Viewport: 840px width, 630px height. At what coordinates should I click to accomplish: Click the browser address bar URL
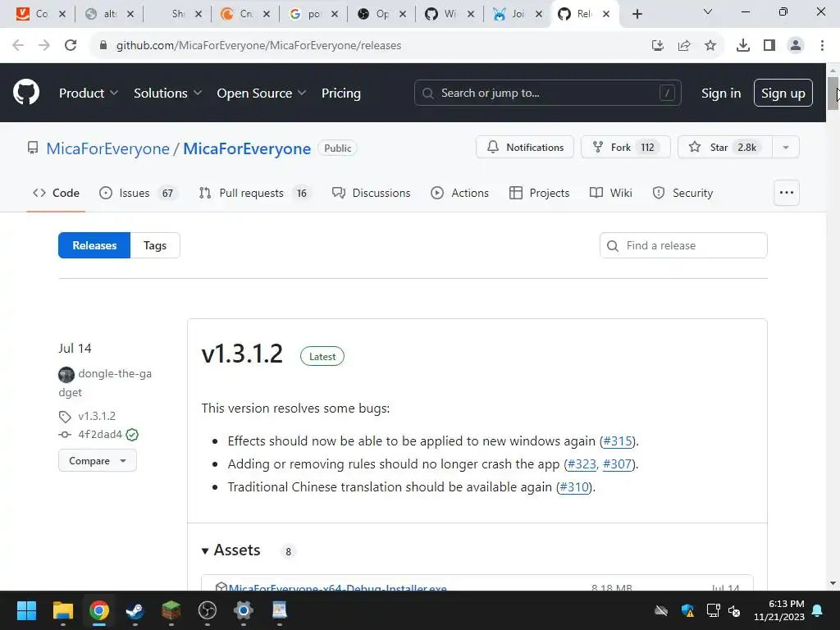258,46
